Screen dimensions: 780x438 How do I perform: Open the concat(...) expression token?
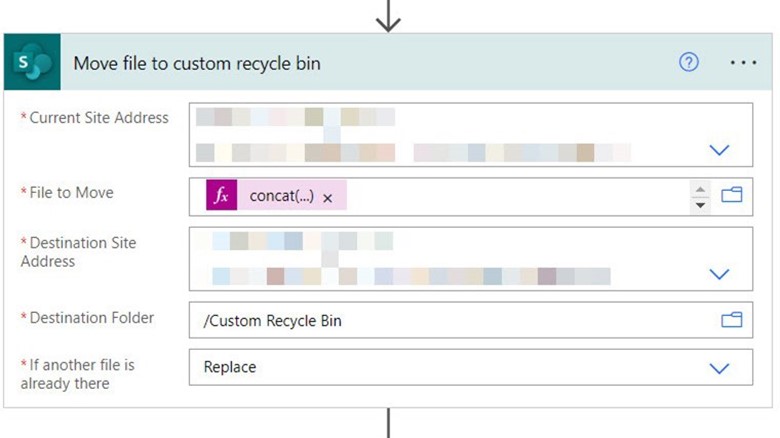pyautogui.click(x=281, y=196)
